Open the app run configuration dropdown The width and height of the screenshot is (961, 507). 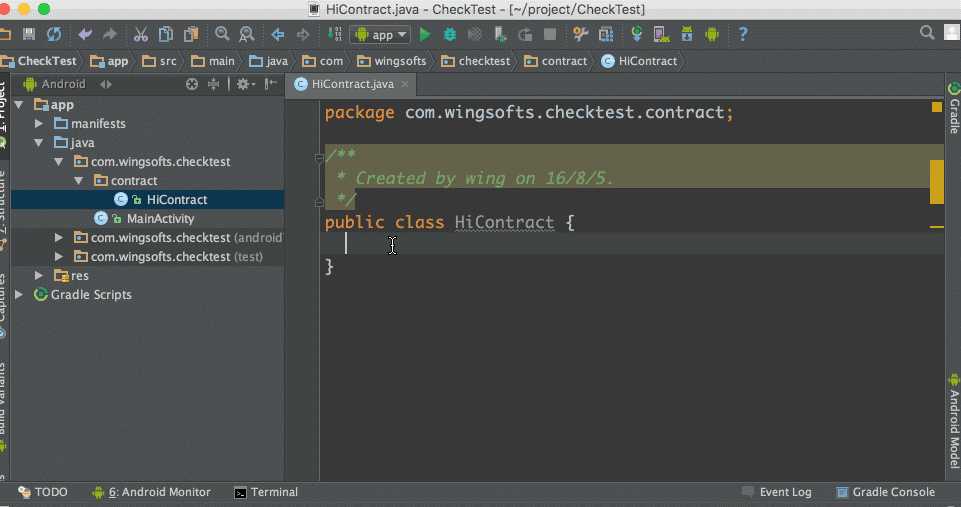pos(380,35)
